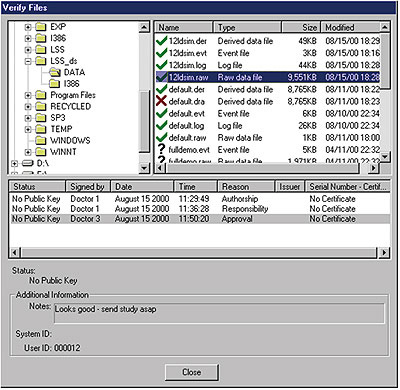Sort file list by Type column

point(248,27)
